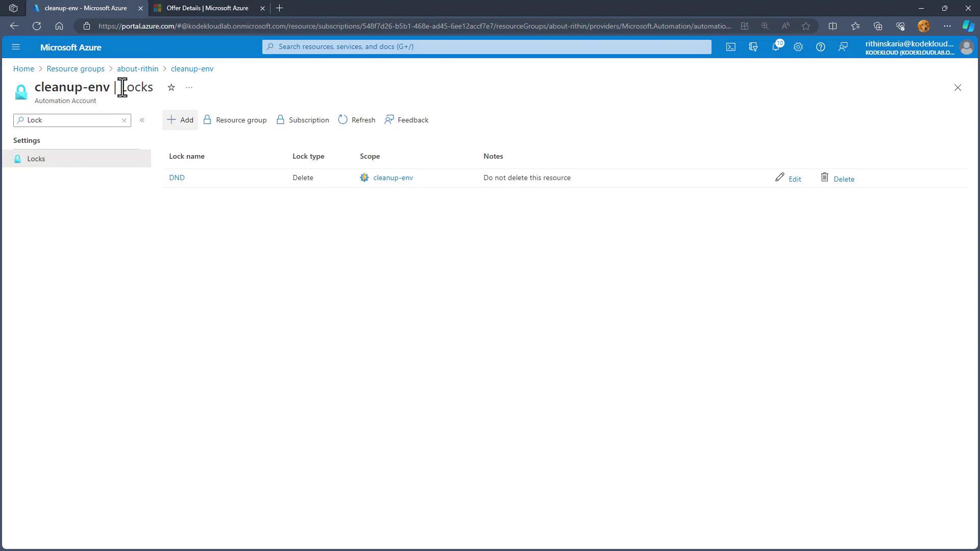Clear the Lock menu search field
This screenshot has width=980, height=551.
(124, 120)
